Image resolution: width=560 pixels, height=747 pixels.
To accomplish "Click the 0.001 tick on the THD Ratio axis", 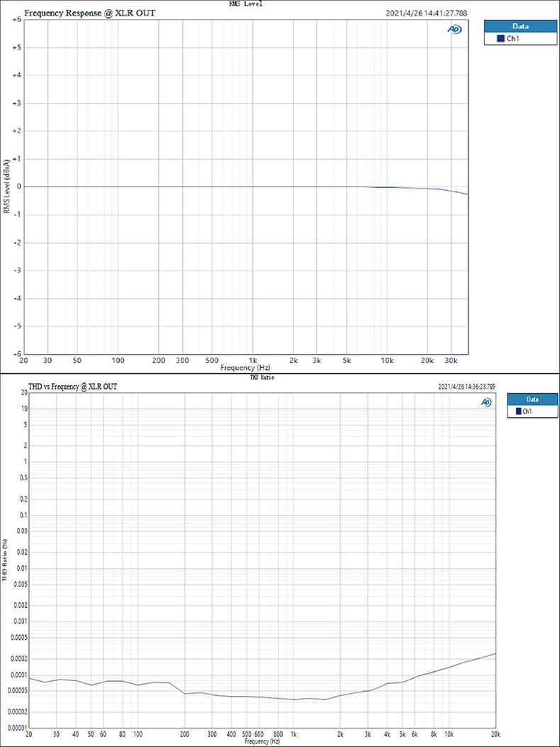I will tap(20, 621).
